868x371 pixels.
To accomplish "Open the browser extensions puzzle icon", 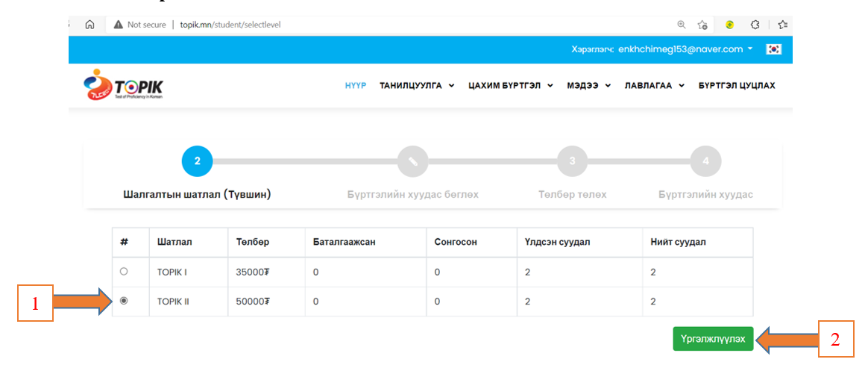I will pyautogui.click(x=755, y=25).
